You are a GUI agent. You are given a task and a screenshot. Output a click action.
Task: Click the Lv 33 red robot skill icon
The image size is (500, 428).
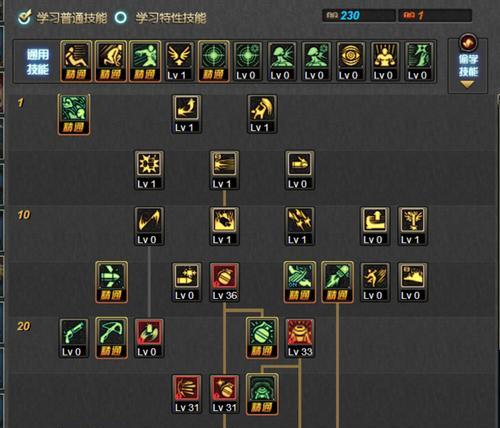300,338
